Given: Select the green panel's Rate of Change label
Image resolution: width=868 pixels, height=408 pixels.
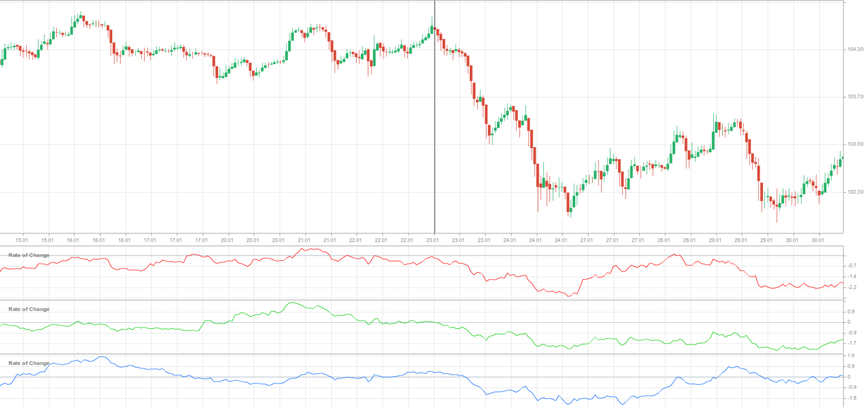Looking at the screenshot, I should coord(29,309).
